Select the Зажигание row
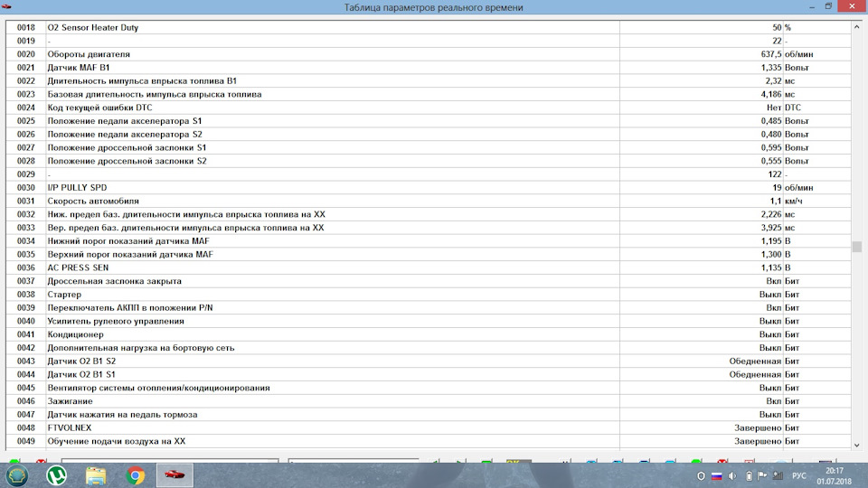 pos(429,401)
